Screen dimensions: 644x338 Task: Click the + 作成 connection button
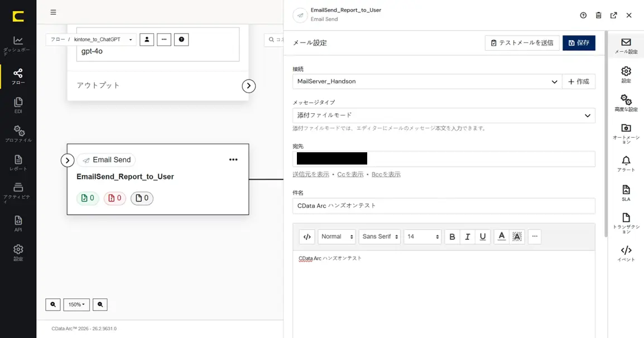click(x=578, y=81)
